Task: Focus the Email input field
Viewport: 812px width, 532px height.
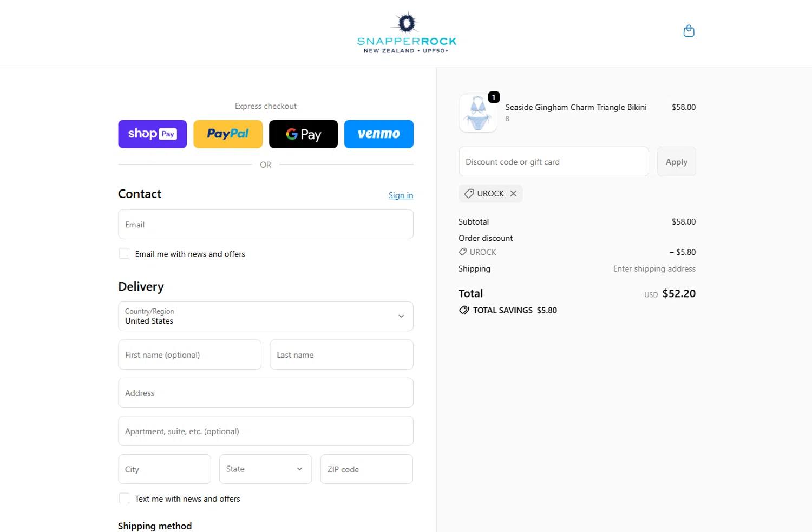Action: [266, 224]
